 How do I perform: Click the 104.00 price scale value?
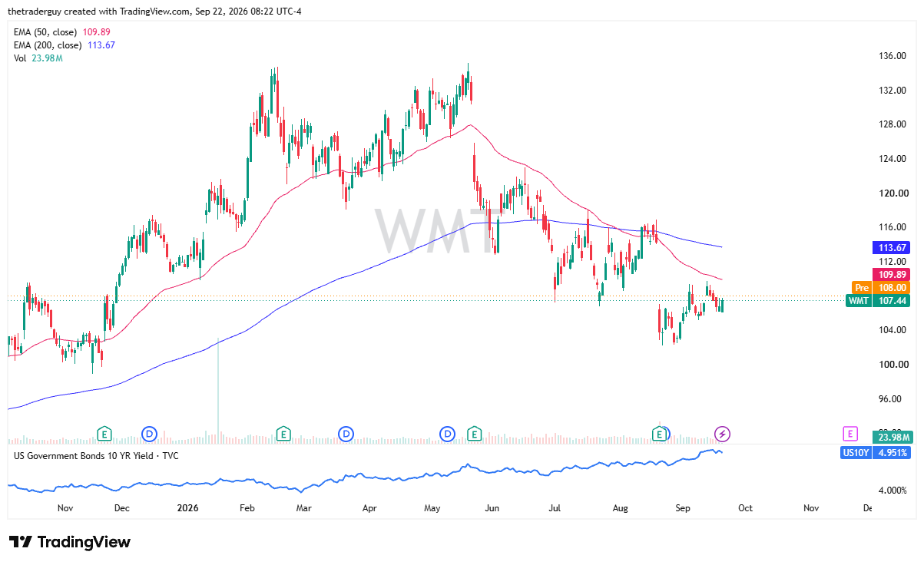893,330
